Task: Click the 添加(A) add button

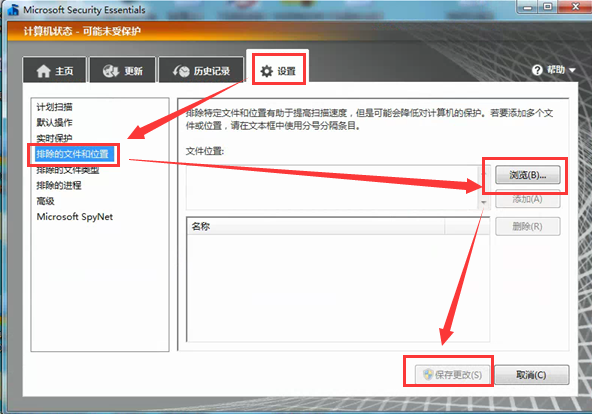Action: pos(527,199)
